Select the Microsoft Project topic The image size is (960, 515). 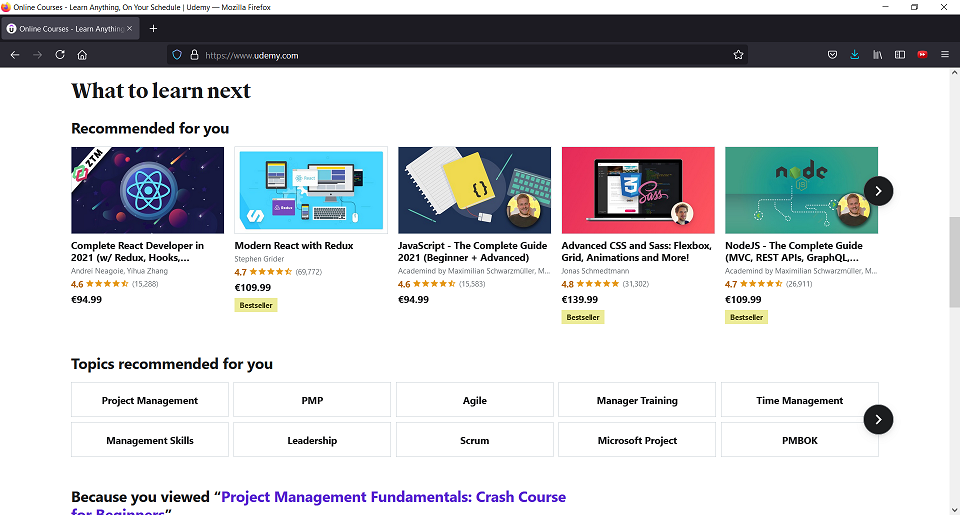click(x=637, y=440)
